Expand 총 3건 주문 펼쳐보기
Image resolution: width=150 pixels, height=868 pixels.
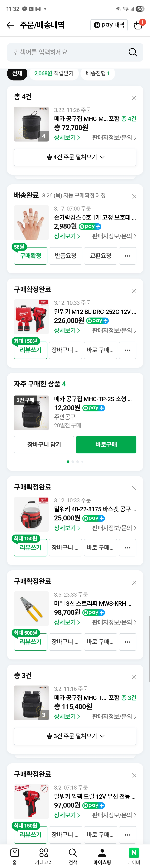coord(75,736)
